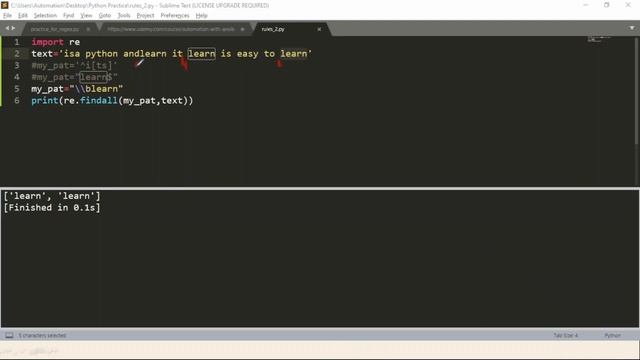640x360 pixels.
Task: Click the 'import' keyword on line 1
Action: (47, 42)
